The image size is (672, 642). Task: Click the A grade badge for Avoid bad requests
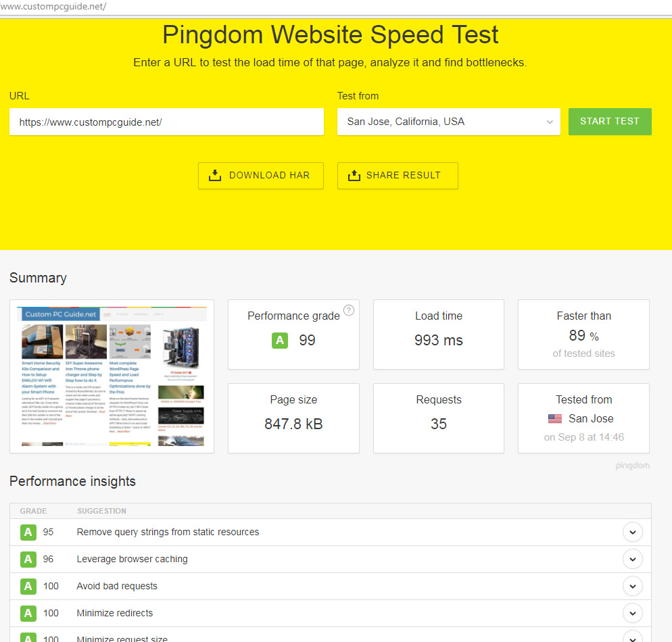click(28, 587)
